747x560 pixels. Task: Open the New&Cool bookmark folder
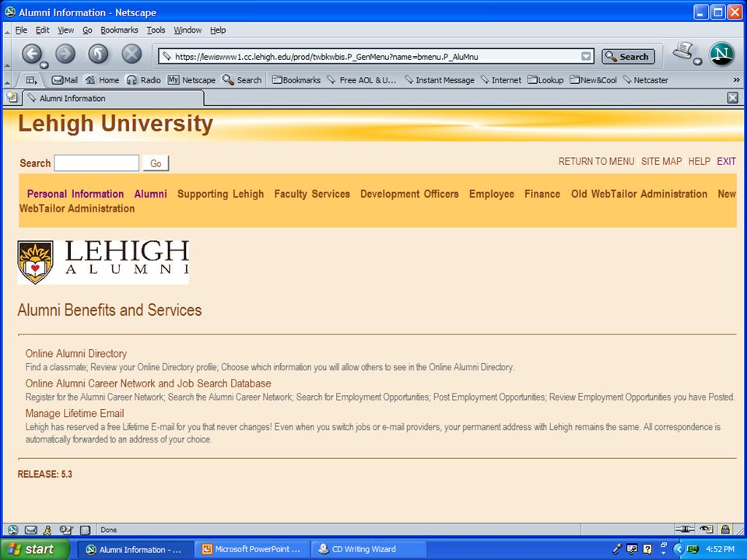[594, 80]
